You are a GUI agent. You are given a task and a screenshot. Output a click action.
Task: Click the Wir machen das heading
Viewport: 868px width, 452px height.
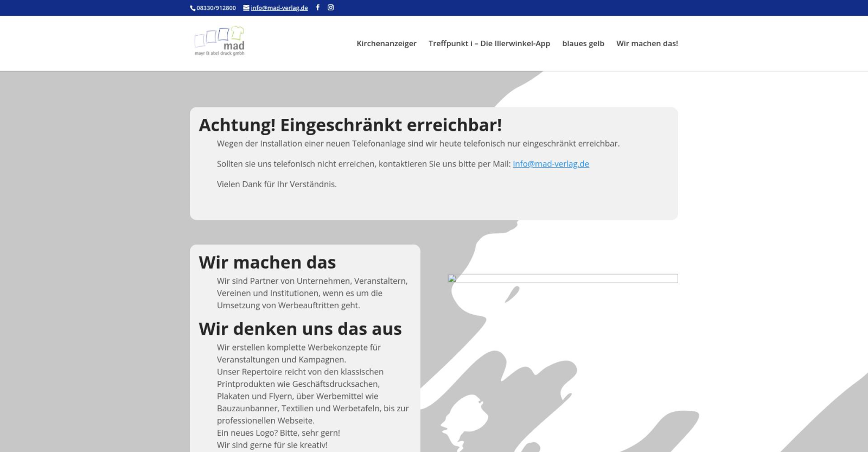pos(267,263)
